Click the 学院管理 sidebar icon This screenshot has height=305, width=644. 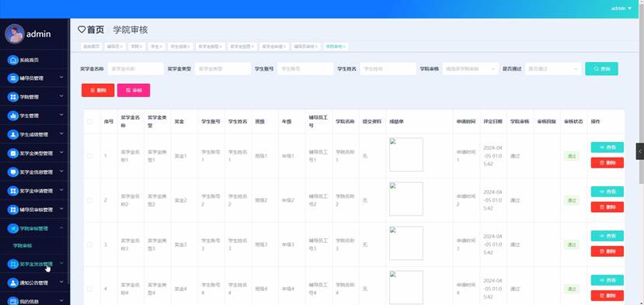coord(13,97)
